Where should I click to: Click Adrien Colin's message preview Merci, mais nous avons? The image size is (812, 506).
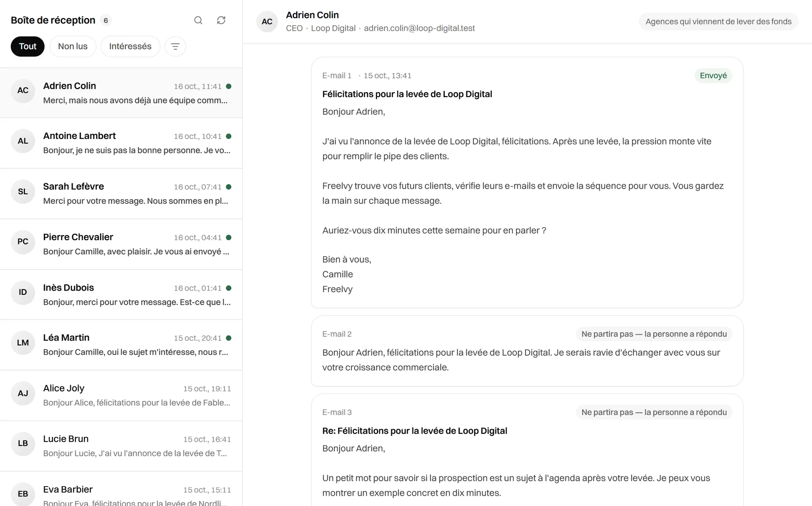(135, 100)
